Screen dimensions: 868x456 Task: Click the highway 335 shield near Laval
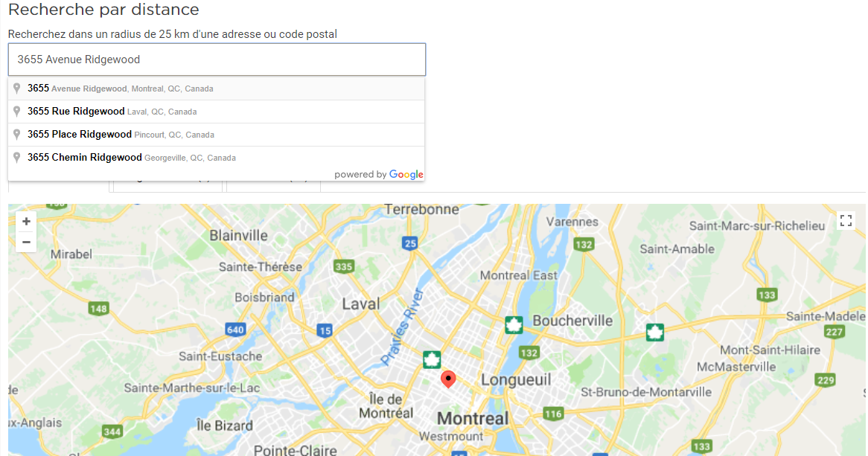[x=344, y=266]
